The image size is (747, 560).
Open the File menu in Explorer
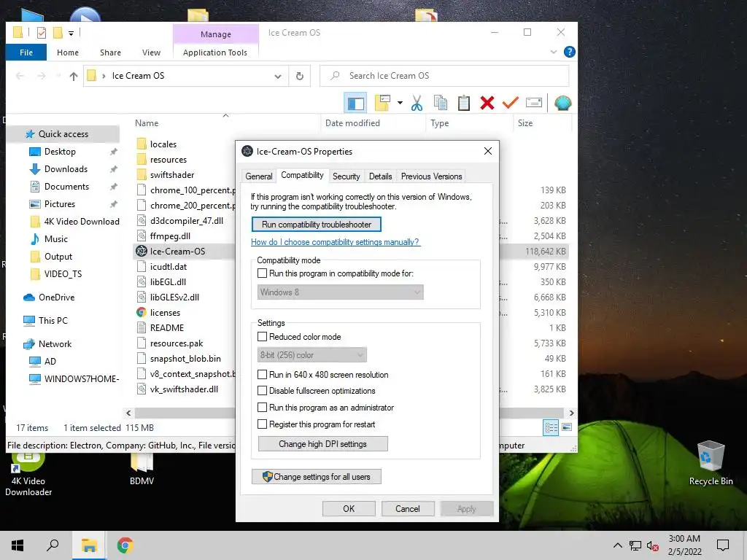(26, 52)
